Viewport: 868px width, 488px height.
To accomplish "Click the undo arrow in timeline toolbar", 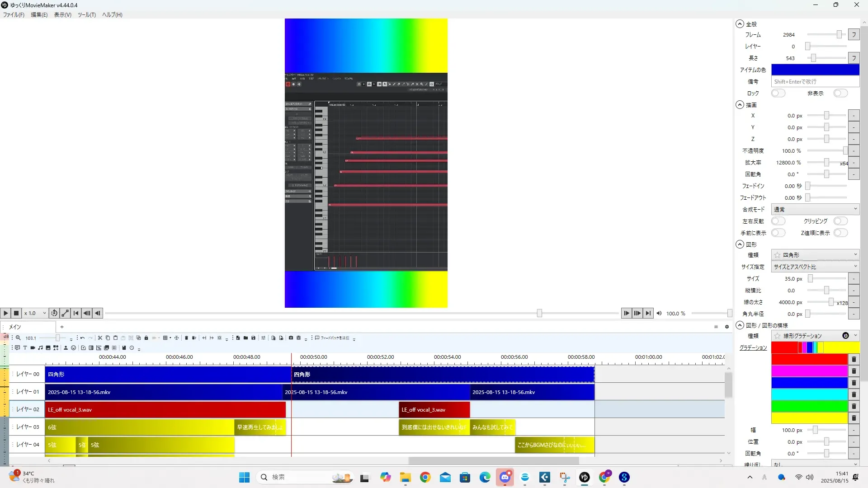I will tap(82, 338).
